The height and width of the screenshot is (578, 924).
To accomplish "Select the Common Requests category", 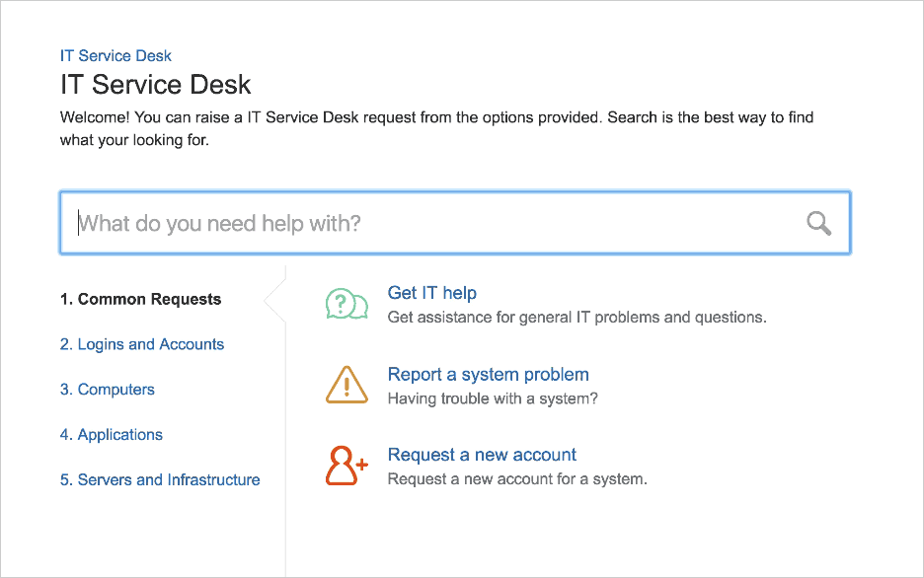I will coord(140,299).
